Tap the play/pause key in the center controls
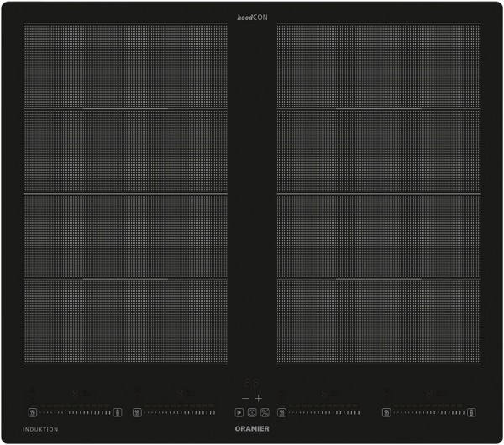The height and width of the screenshot is (445, 504). click(239, 412)
